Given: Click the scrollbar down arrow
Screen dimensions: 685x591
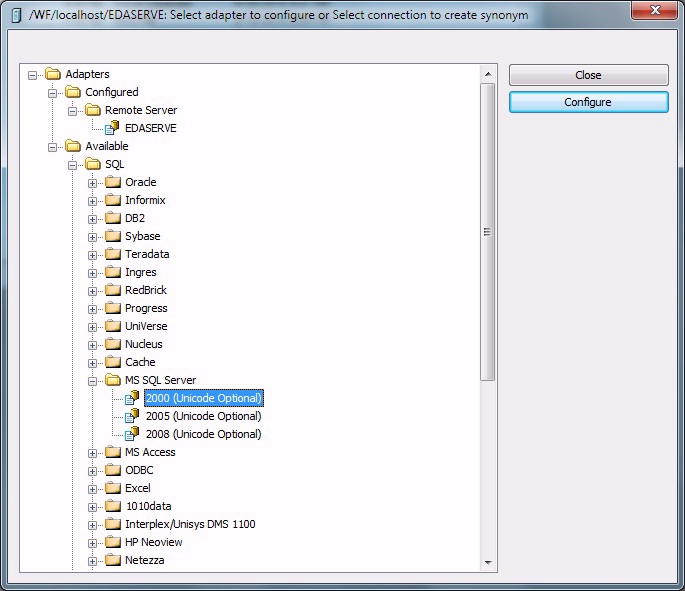Looking at the screenshot, I should tap(488, 562).
